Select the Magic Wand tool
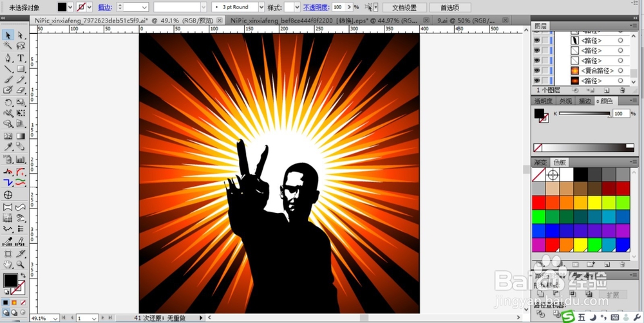Image resolution: width=644 pixels, height=323 pixels. tap(8, 46)
